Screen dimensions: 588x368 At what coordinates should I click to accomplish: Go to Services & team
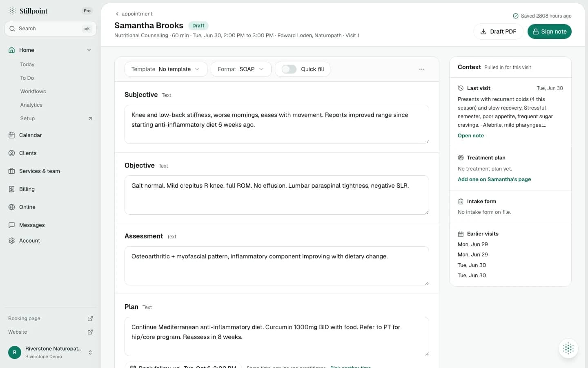coord(51,171)
